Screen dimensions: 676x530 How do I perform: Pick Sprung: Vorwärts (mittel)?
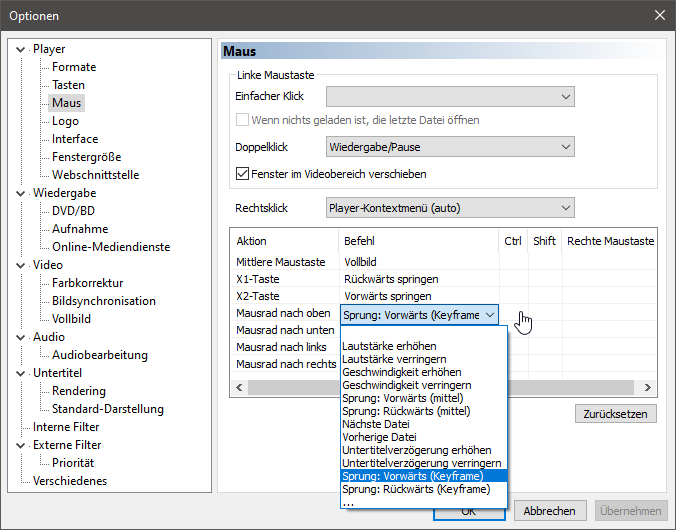424,398
